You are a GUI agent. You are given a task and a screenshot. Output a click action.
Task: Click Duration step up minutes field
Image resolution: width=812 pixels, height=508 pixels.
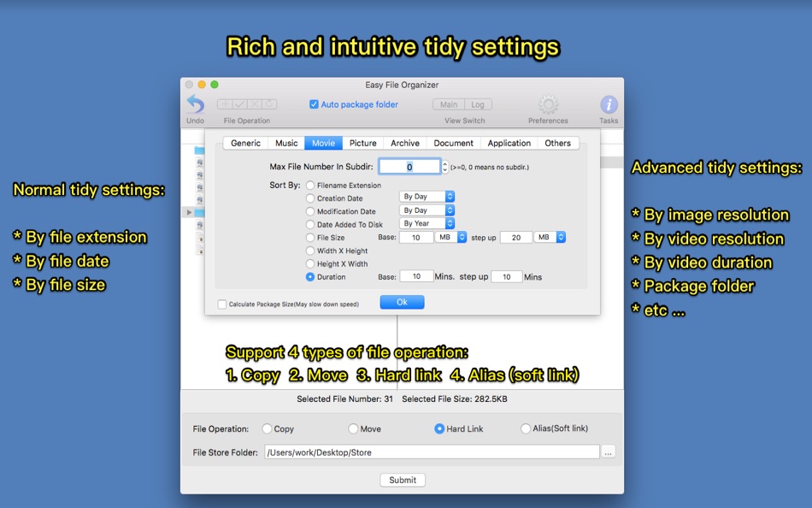(507, 276)
